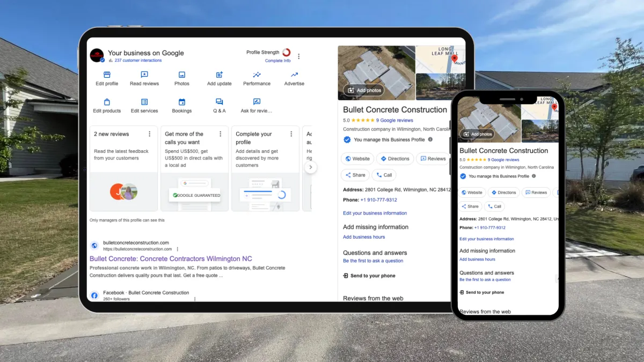Viewport: 644px width, 362px height.
Task: Click the Facebook result icon on tablet
Action: tap(94, 295)
